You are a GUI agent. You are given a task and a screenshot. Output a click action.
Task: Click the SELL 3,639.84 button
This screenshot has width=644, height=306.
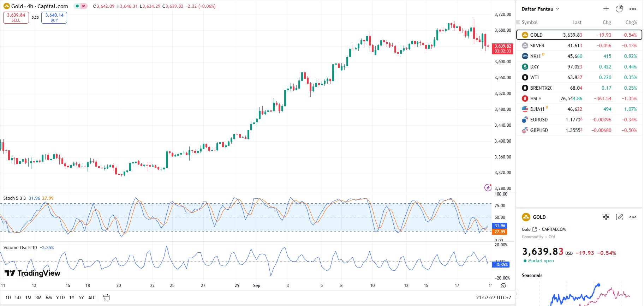click(x=16, y=17)
